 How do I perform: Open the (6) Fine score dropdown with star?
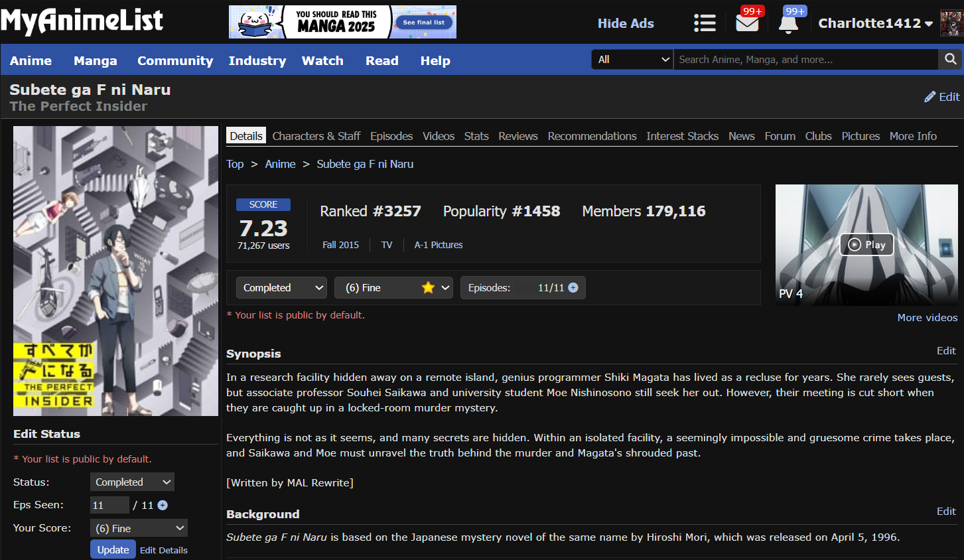point(393,288)
